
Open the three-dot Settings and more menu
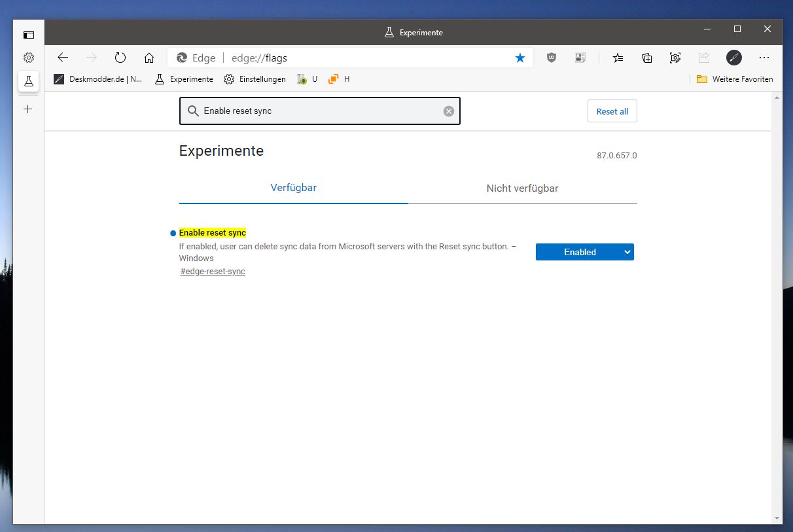point(764,58)
